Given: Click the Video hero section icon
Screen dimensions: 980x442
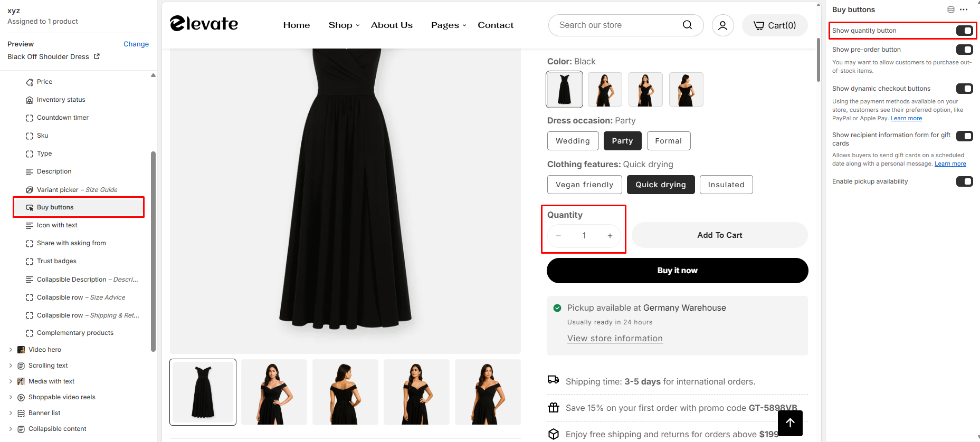Looking at the screenshot, I should 21,350.
